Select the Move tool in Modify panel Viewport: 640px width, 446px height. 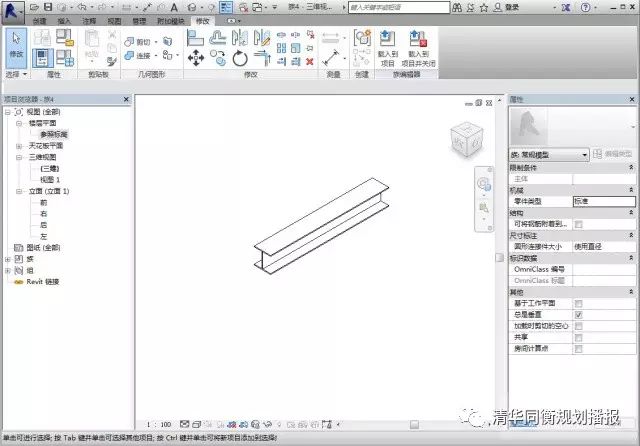[196, 59]
